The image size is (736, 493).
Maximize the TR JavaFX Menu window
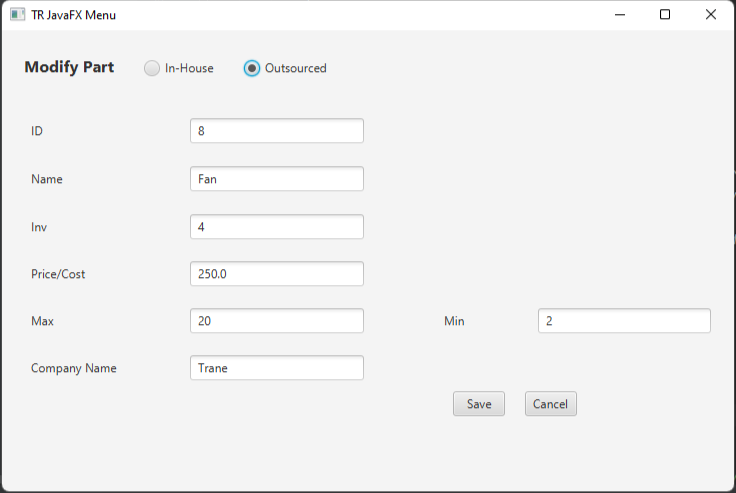[665, 15]
